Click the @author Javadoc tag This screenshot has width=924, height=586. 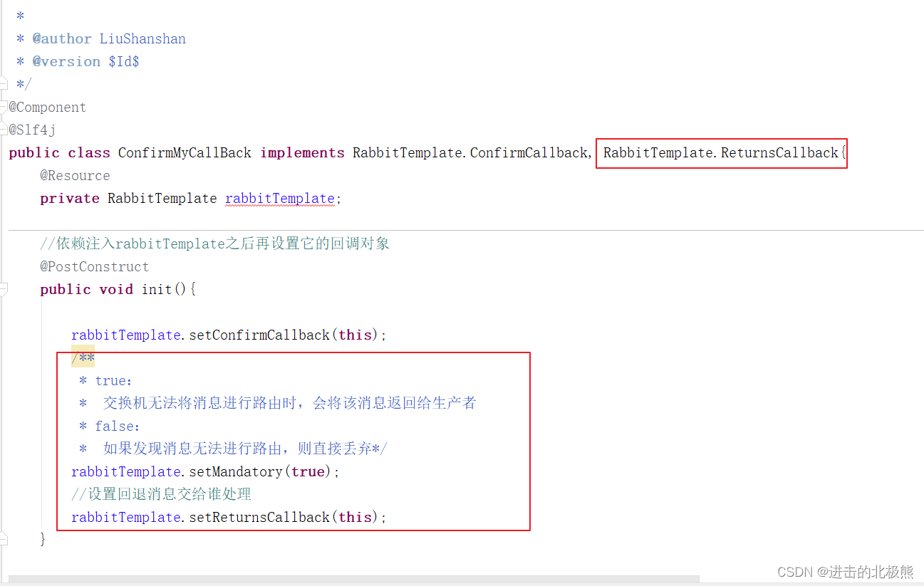coord(62,39)
